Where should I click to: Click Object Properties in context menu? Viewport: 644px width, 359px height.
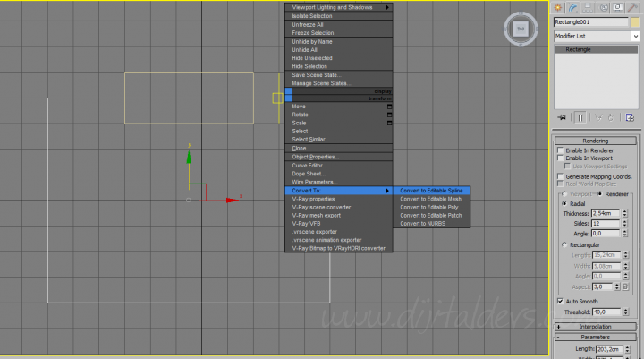pos(315,157)
